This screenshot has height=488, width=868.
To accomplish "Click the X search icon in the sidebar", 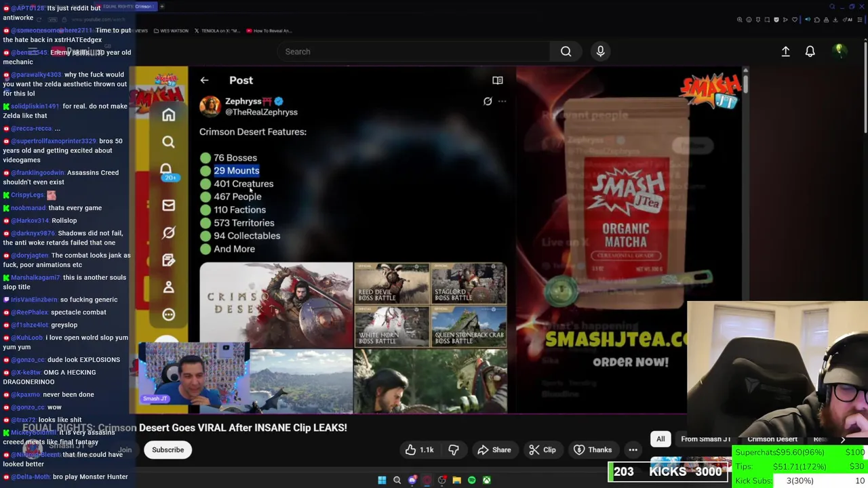I will [168, 142].
